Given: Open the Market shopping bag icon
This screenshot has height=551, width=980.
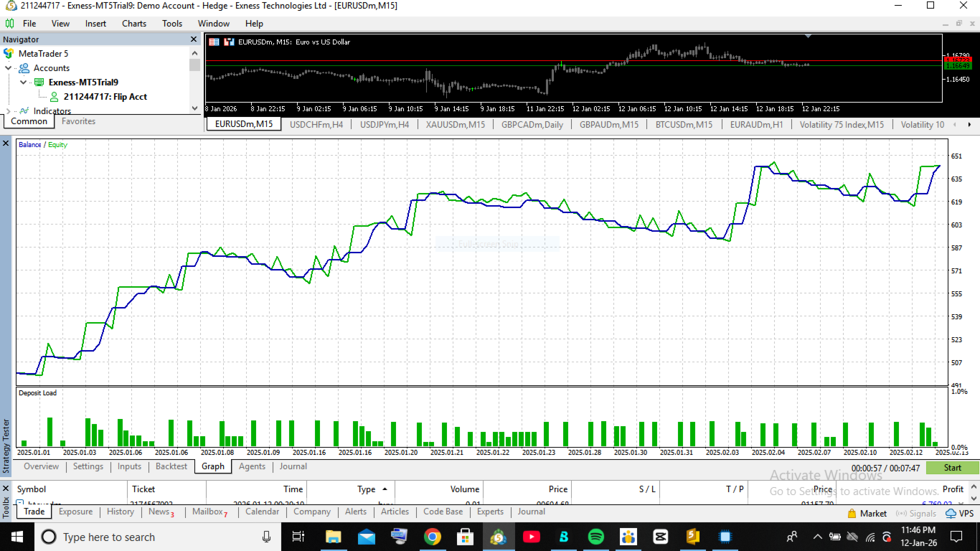Looking at the screenshot, I should point(852,514).
